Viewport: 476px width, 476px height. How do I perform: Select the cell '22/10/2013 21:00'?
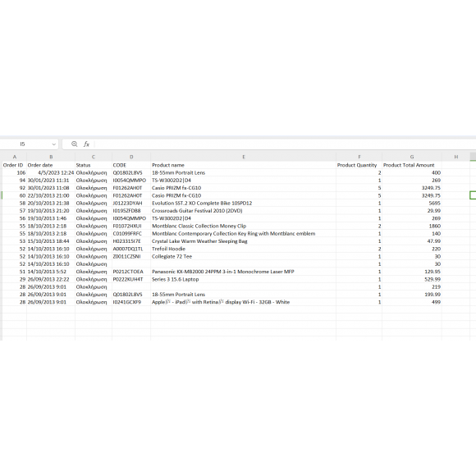[51, 195]
